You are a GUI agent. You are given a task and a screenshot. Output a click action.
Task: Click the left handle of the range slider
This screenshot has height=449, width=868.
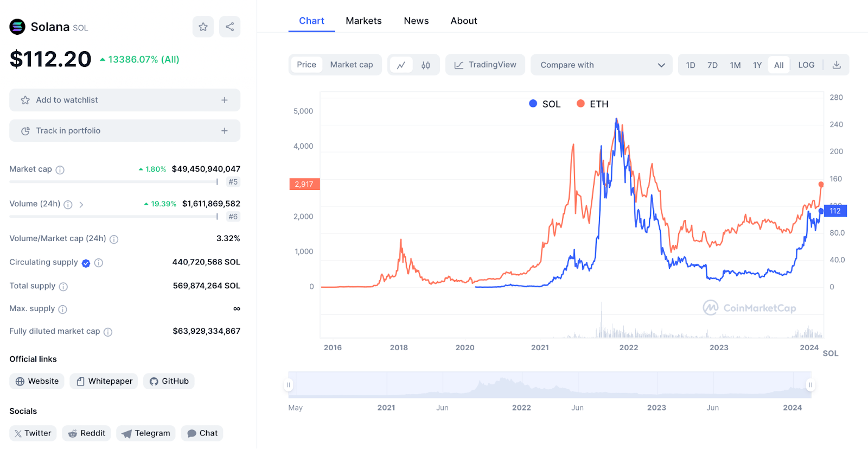pos(288,385)
